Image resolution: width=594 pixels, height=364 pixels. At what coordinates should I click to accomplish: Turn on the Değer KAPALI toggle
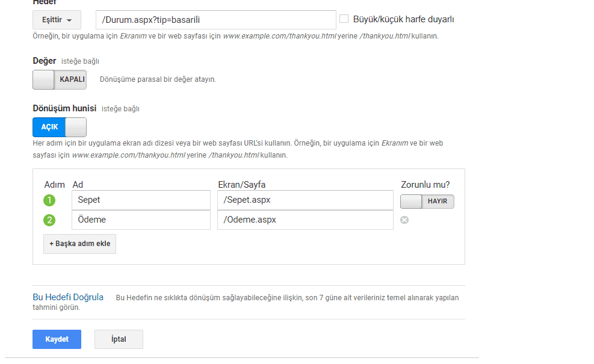click(x=59, y=79)
